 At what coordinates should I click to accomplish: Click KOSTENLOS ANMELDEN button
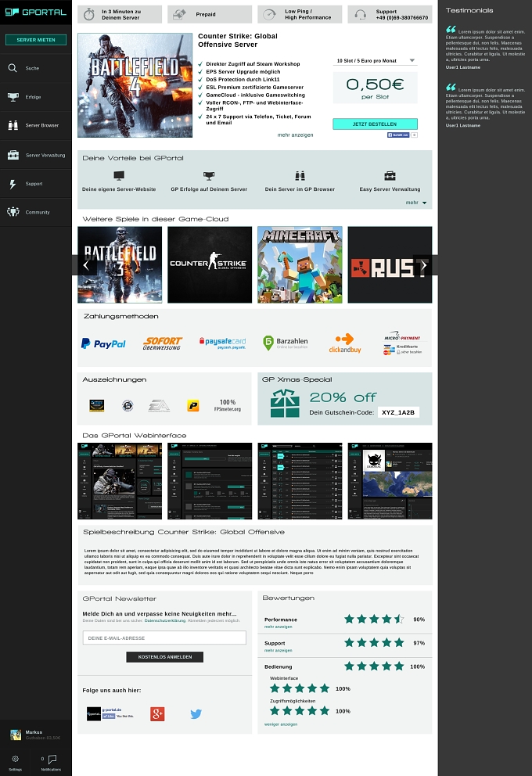[165, 657]
